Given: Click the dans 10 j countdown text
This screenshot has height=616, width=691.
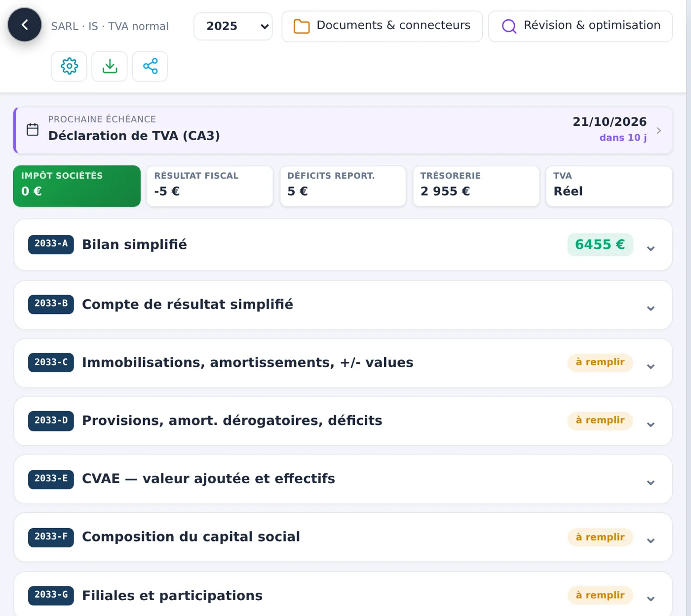Looking at the screenshot, I should click(x=623, y=138).
